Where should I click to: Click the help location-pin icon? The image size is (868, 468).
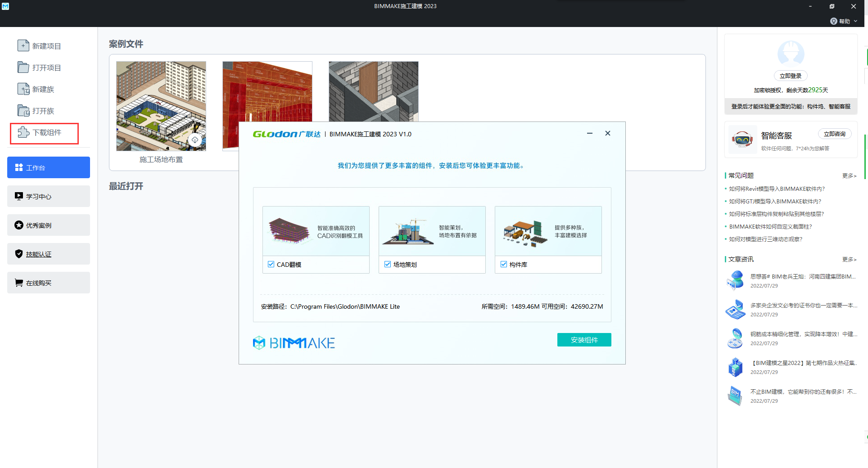coord(834,21)
